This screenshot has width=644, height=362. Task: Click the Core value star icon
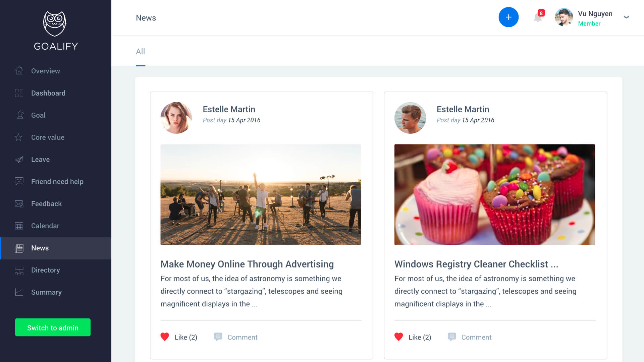click(x=19, y=137)
